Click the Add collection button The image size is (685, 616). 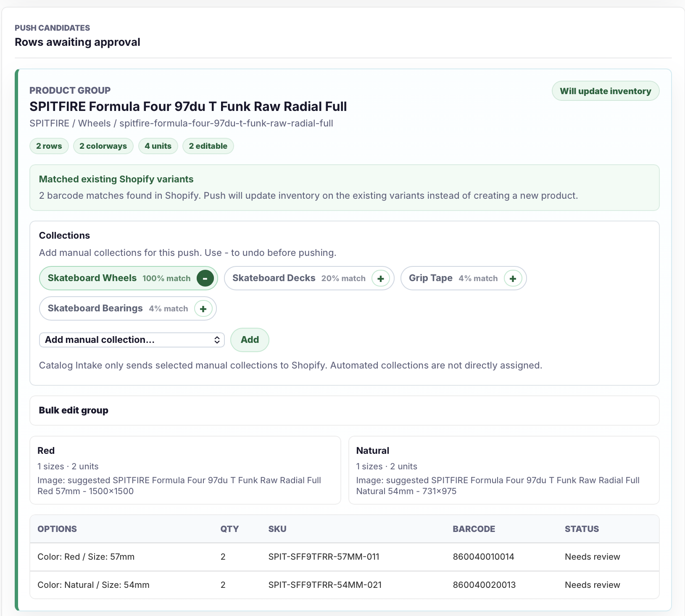250,340
